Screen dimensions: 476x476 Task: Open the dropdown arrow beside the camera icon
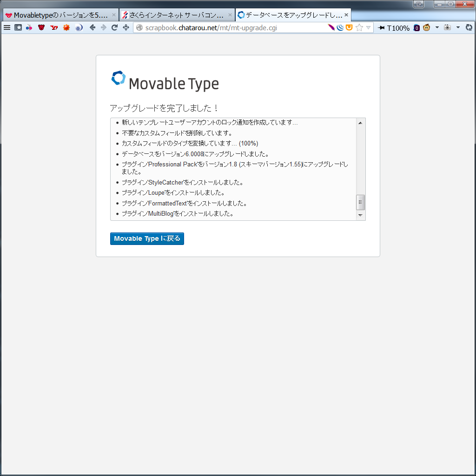(458, 27)
